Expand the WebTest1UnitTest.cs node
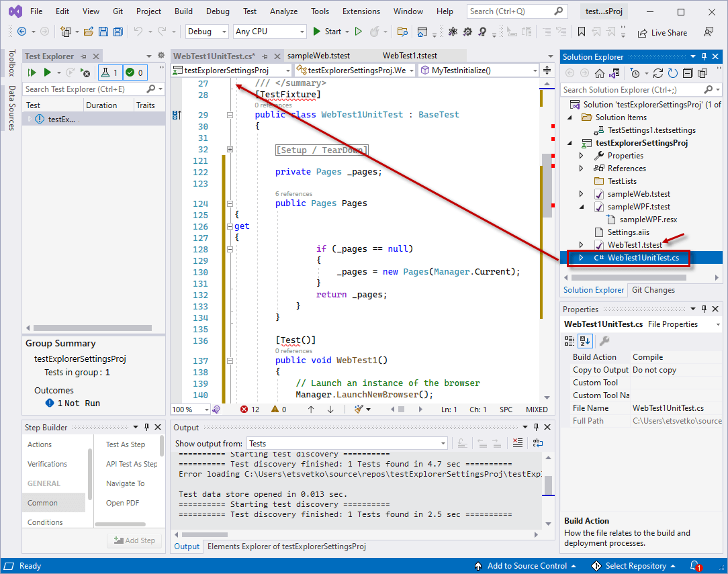 point(582,257)
